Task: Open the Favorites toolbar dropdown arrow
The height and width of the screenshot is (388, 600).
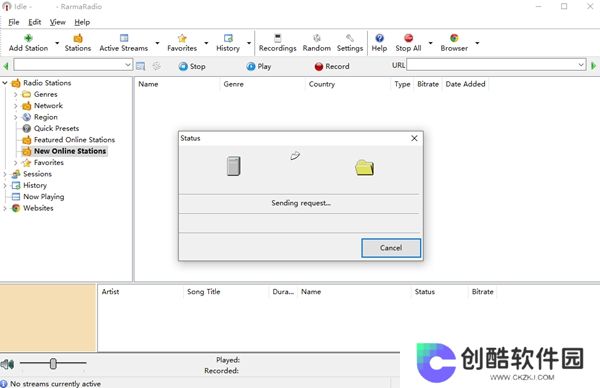Action: pyautogui.click(x=206, y=43)
